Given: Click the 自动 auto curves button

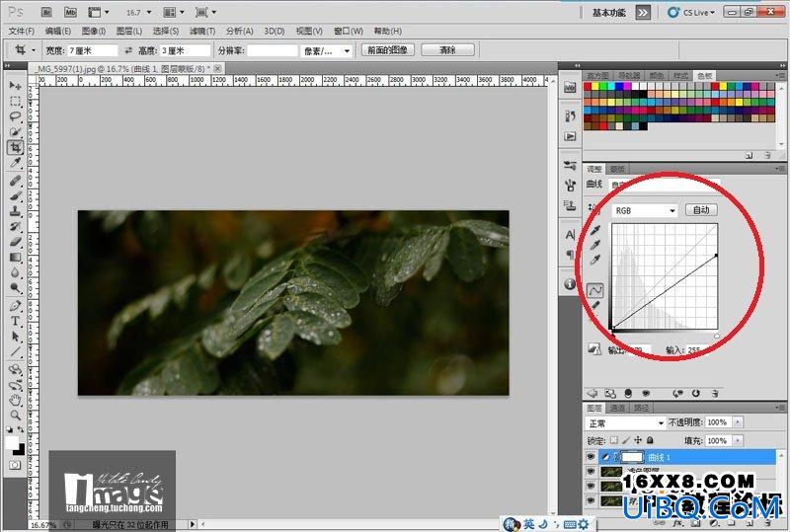Looking at the screenshot, I should pyautogui.click(x=701, y=210).
